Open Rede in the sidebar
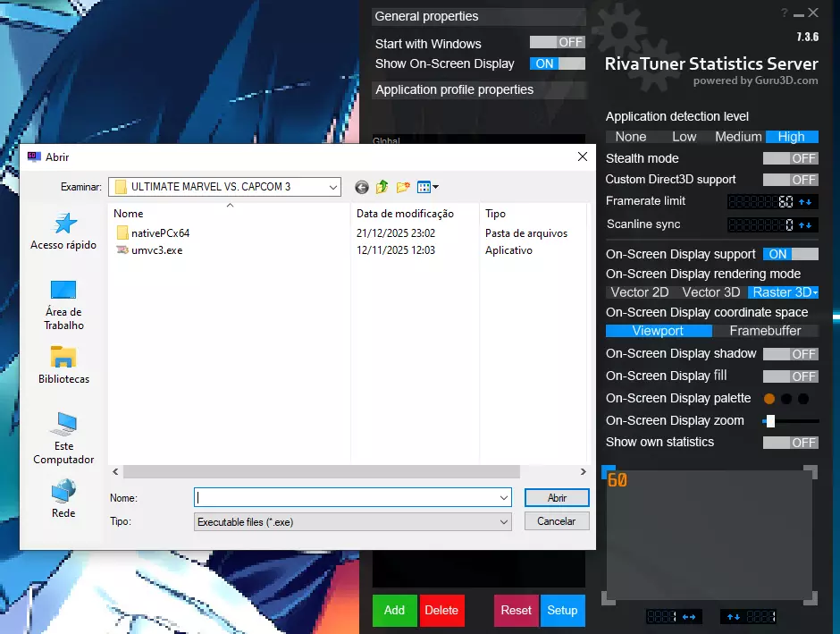 click(x=63, y=499)
